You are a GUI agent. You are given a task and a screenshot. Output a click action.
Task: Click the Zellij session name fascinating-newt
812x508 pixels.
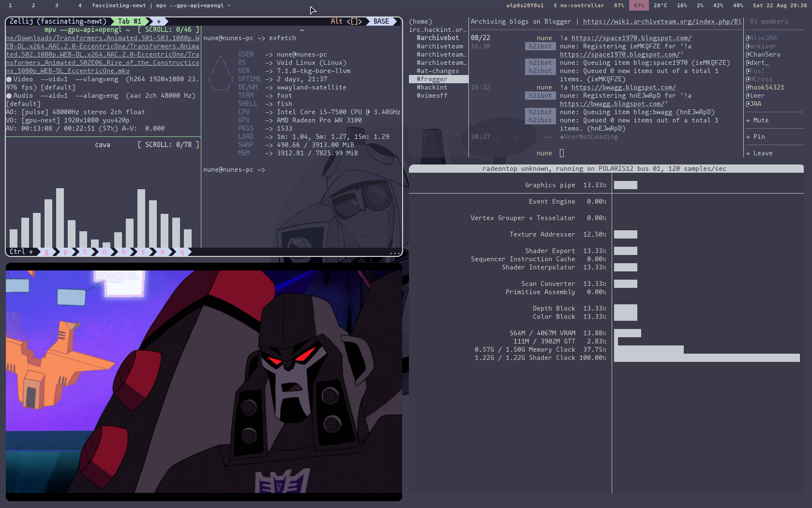click(x=72, y=21)
